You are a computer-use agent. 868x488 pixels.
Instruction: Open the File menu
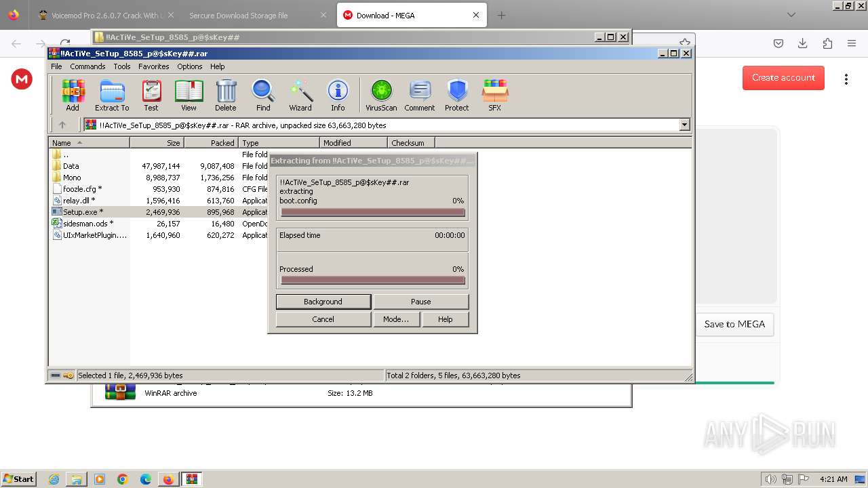pyautogui.click(x=56, y=66)
